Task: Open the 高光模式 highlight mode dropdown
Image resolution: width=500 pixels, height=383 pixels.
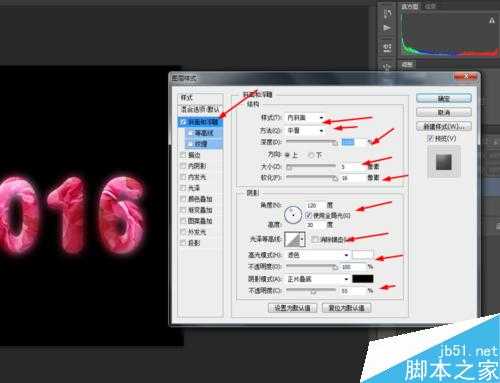Action: (x=317, y=255)
